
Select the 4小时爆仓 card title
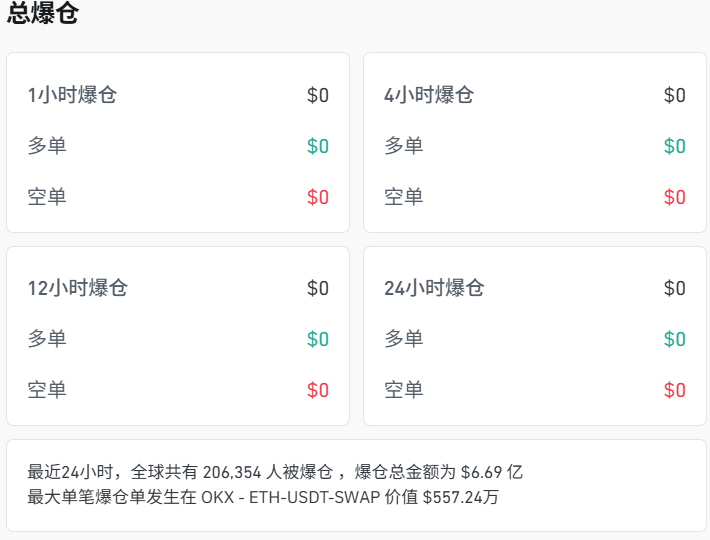coord(429,95)
